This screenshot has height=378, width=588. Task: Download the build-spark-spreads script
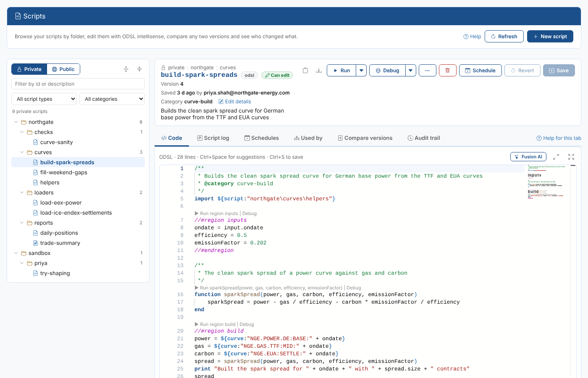[319, 71]
